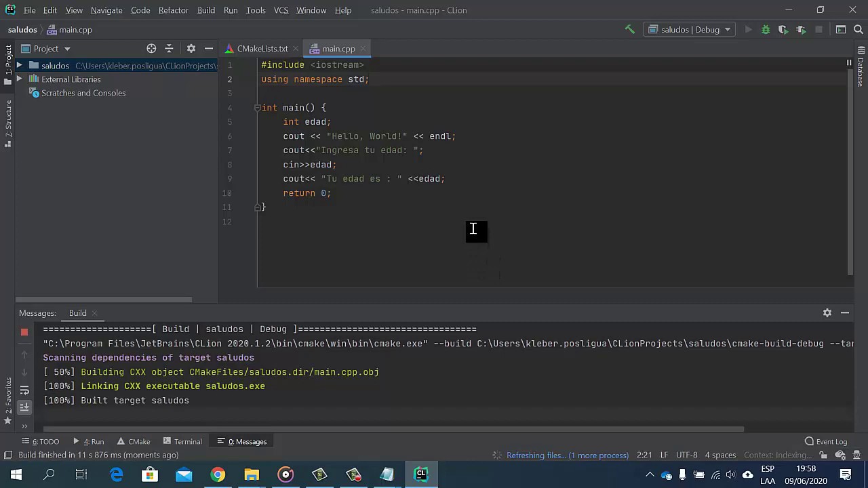The width and height of the screenshot is (868, 488).
Task: Open the Refactor menu
Action: [173, 10]
